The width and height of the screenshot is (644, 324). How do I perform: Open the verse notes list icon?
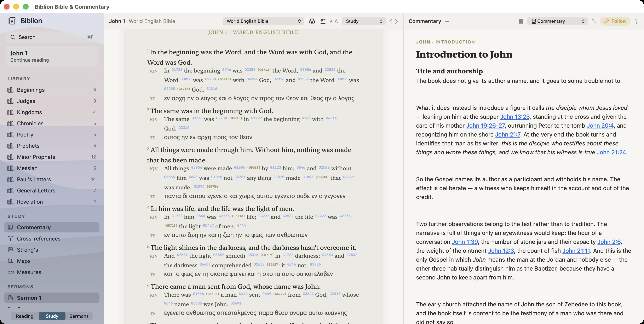point(323,21)
